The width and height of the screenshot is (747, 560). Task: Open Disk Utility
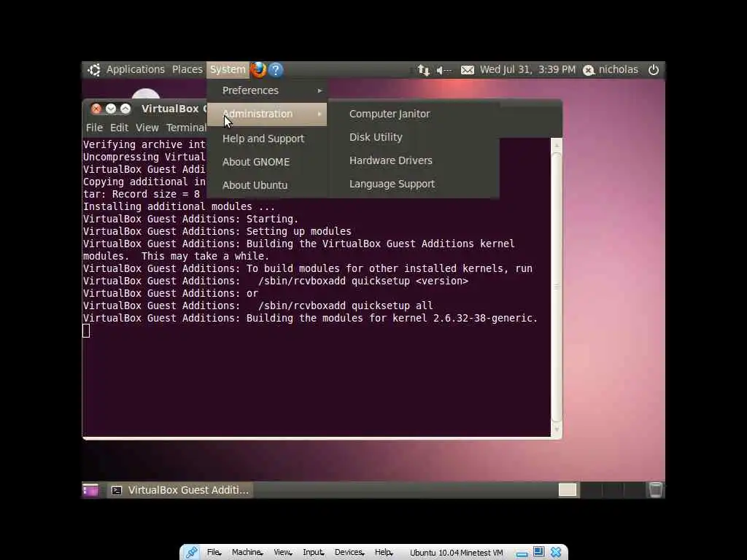(414, 137)
